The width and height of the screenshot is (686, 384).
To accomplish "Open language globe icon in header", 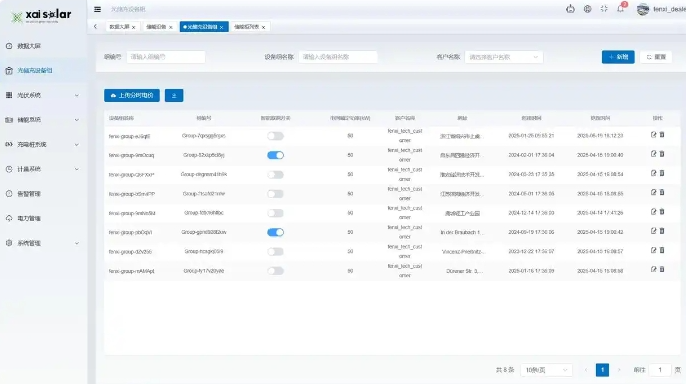I will [587, 9].
